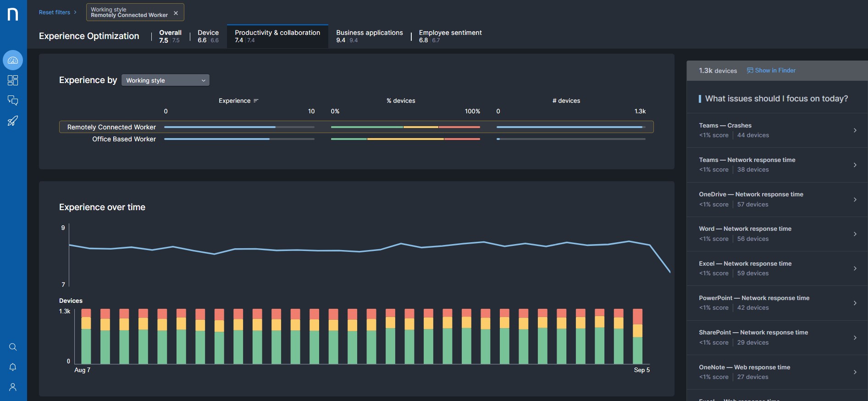This screenshot has height=401, width=868.
Task: Expand the Teams — Crashes issue
Action: pos(777,130)
